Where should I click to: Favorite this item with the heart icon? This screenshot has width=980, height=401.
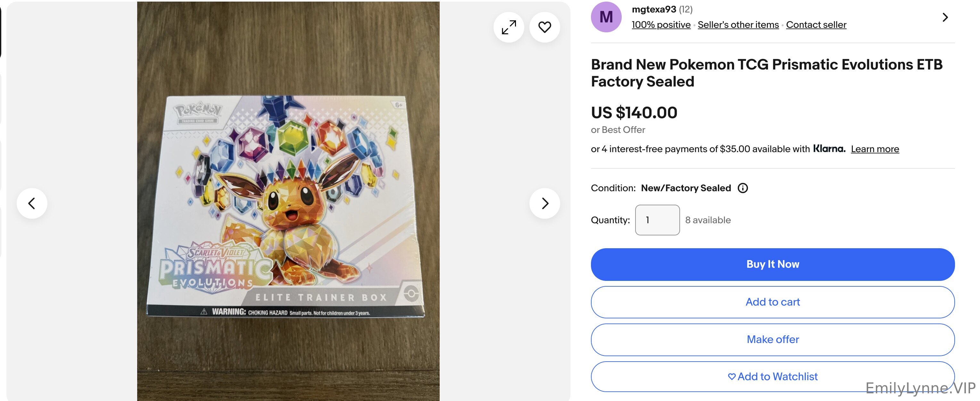point(544,27)
